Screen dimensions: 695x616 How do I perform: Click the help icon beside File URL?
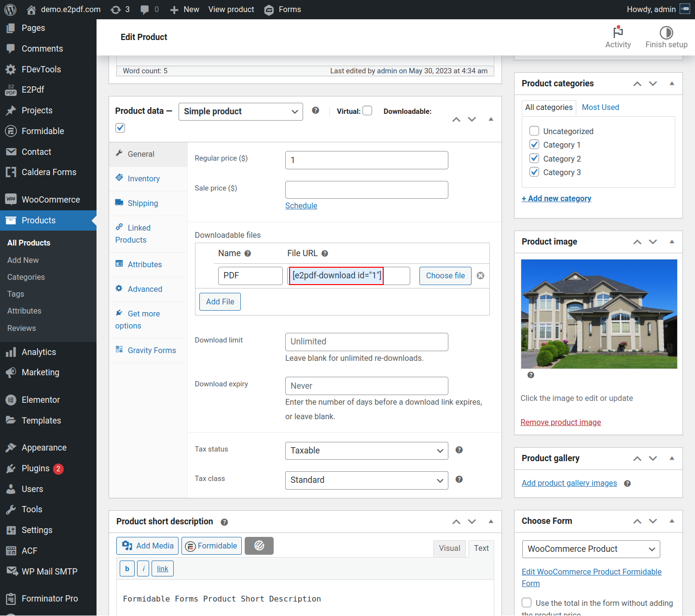click(x=325, y=253)
